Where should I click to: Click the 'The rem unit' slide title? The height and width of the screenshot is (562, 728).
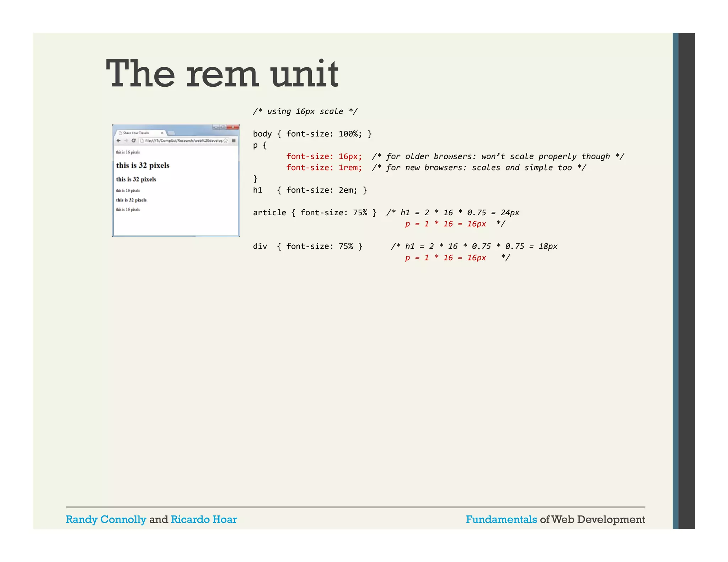(222, 74)
